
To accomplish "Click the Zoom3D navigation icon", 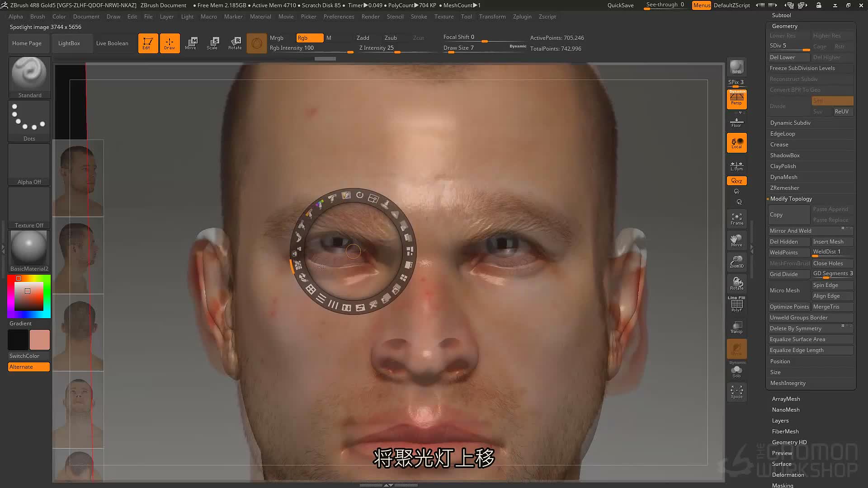I will click(736, 262).
